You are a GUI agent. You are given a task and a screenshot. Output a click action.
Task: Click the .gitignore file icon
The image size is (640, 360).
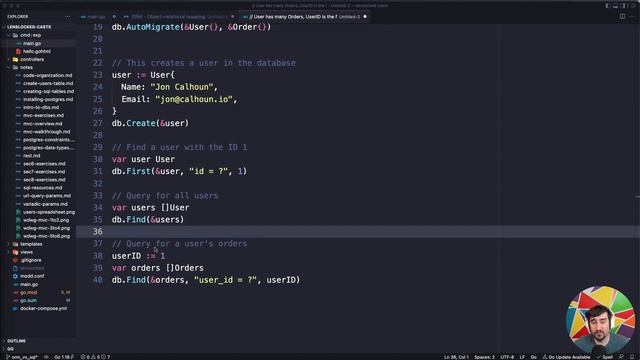tap(16, 260)
